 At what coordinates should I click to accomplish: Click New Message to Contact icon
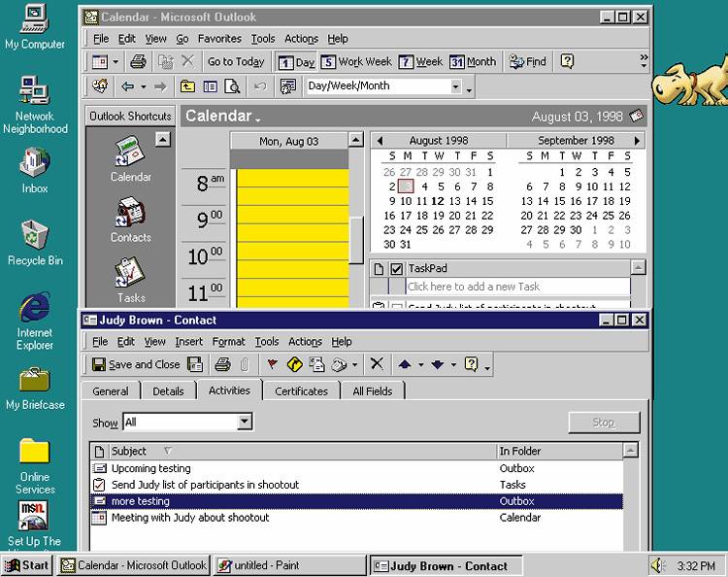(317, 364)
